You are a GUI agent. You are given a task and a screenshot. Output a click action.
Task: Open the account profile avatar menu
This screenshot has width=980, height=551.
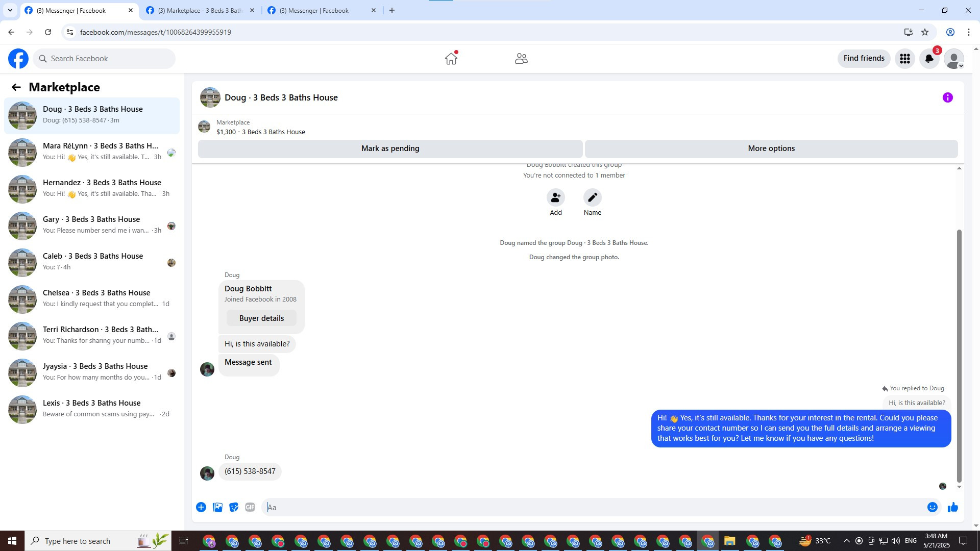(954, 59)
